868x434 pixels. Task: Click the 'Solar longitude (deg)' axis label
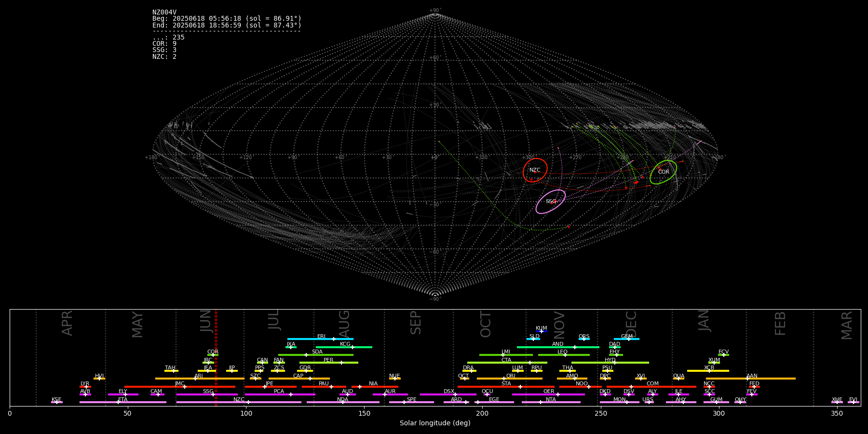coord(435,423)
